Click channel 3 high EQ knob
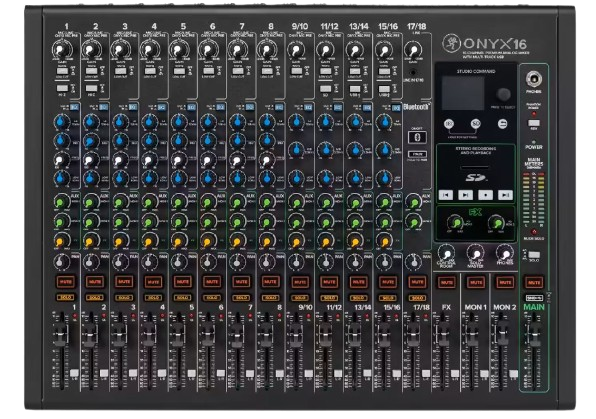This screenshot has width=596, height=419. pyautogui.click(x=120, y=121)
